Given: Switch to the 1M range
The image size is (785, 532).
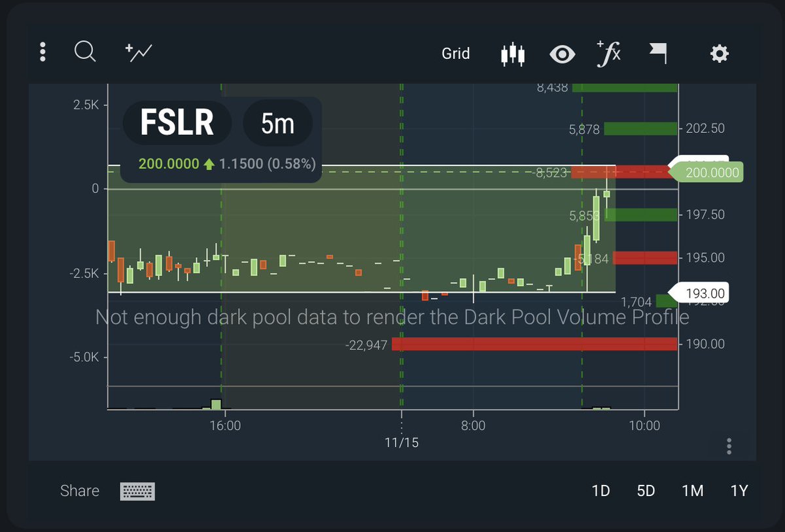Looking at the screenshot, I should tap(692, 491).
